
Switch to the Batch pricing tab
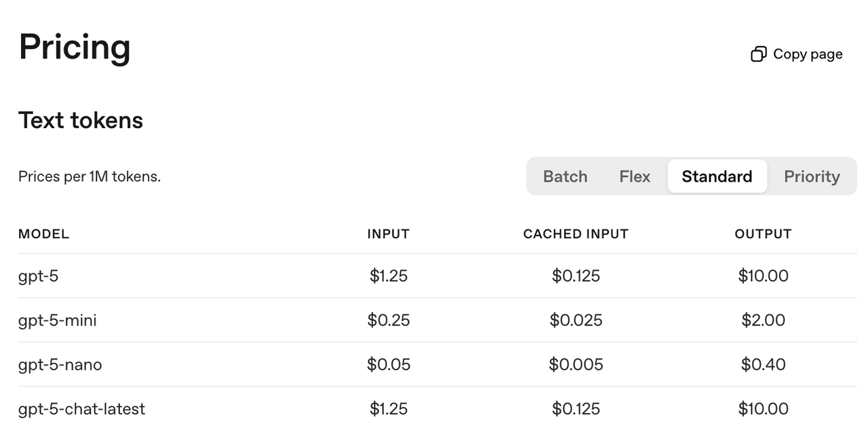pos(565,176)
